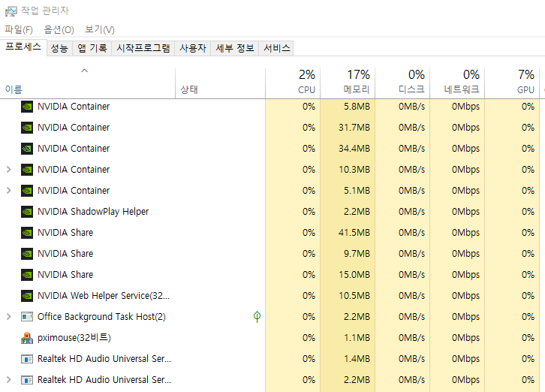Click the NVIDIA icon in the 5.8MB Container row
The height and width of the screenshot is (392, 545).
27,107
